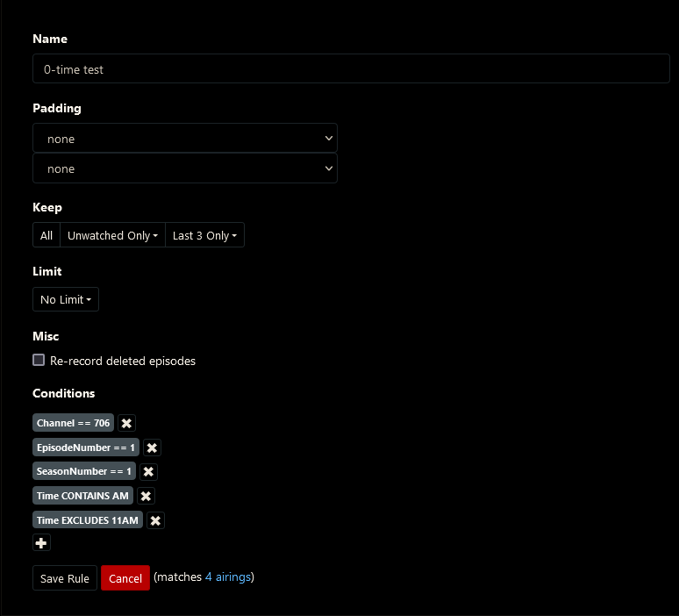This screenshot has width=679, height=616.
Task: Remove the SeasonNumber == 1 condition
Action: click(148, 471)
